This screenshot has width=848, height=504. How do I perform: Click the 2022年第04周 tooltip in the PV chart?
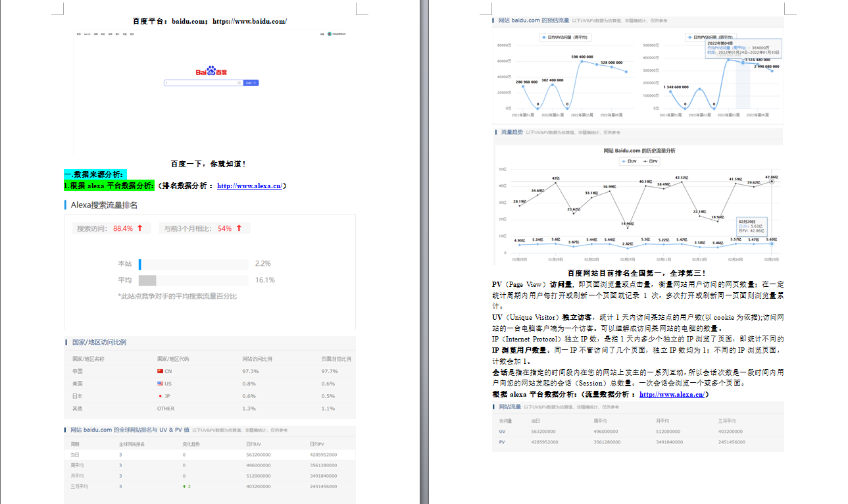[x=743, y=48]
